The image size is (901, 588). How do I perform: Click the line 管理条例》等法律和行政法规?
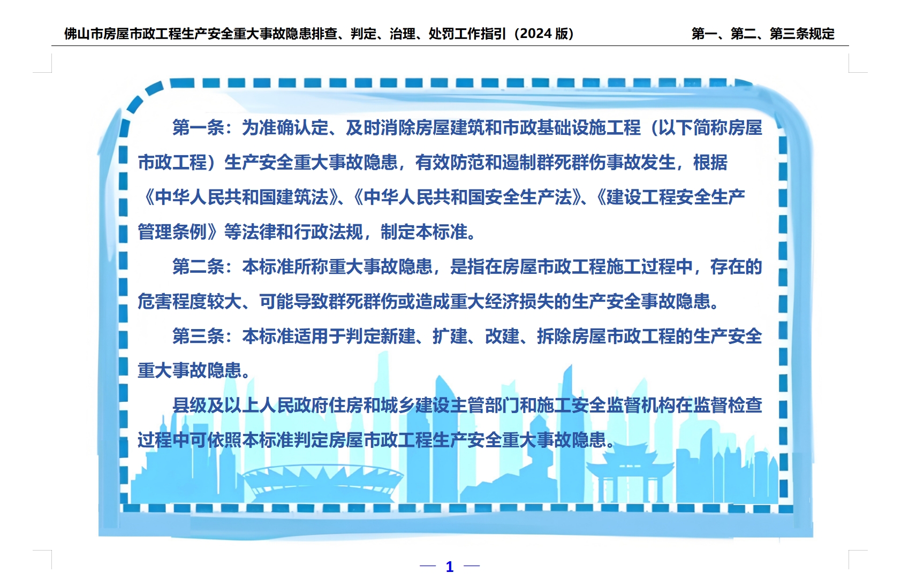pyautogui.click(x=307, y=232)
